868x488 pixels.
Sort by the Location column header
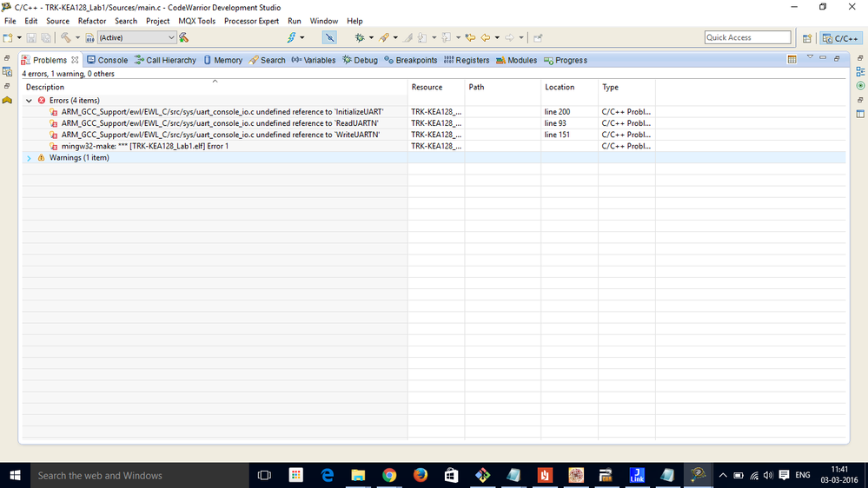pos(570,87)
